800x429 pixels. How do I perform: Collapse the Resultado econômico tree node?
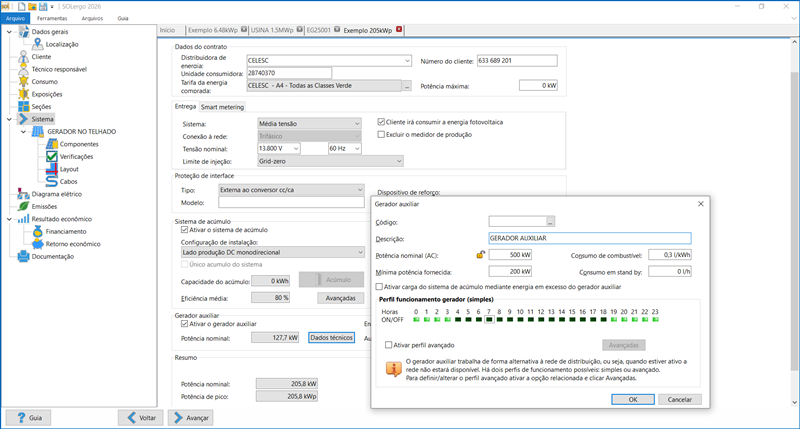tap(10, 219)
